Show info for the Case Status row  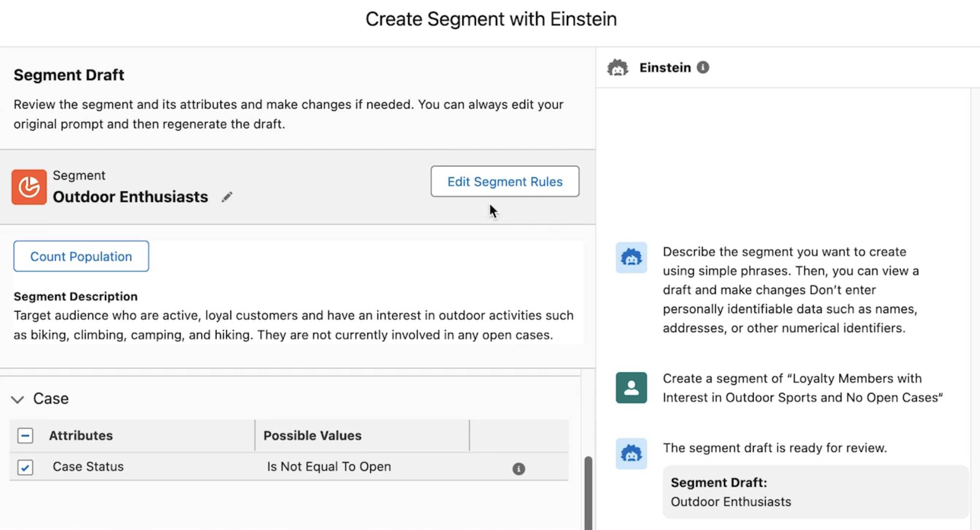coord(519,469)
